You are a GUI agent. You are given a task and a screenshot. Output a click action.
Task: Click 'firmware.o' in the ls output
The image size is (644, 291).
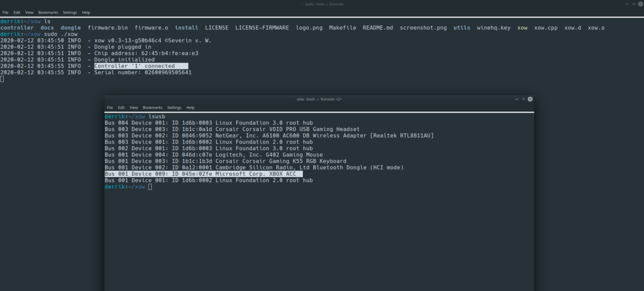[x=151, y=27]
